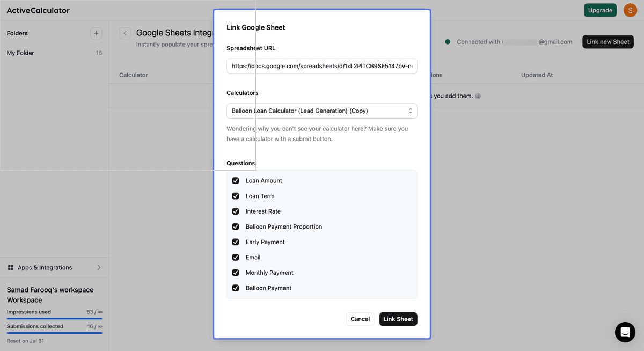Viewport: 644px width, 351px height.
Task: Disable the Early Payment checkbox
Action: (x=236, y=242)
